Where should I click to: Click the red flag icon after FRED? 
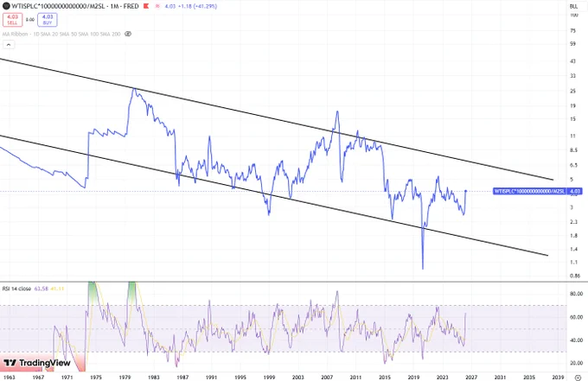(x=146, y=6)
